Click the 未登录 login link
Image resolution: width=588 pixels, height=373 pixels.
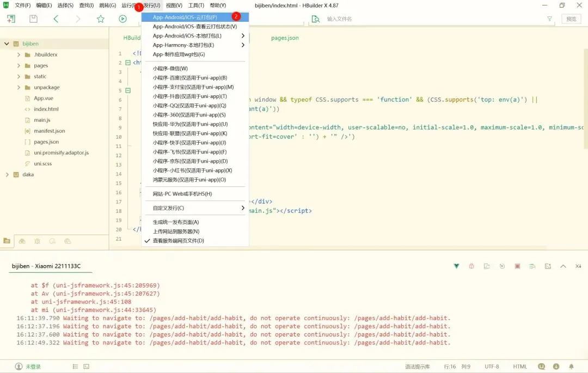tap(33, 366)
